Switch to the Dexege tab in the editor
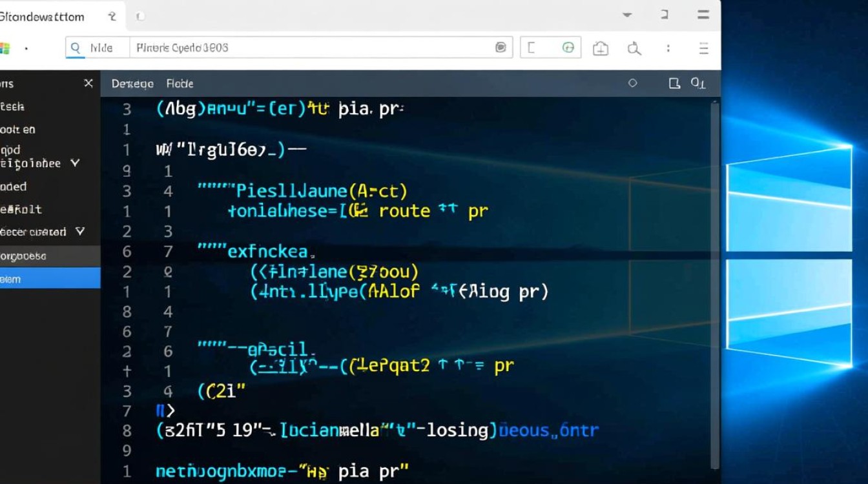868x484 pixels. pos(132,83)
